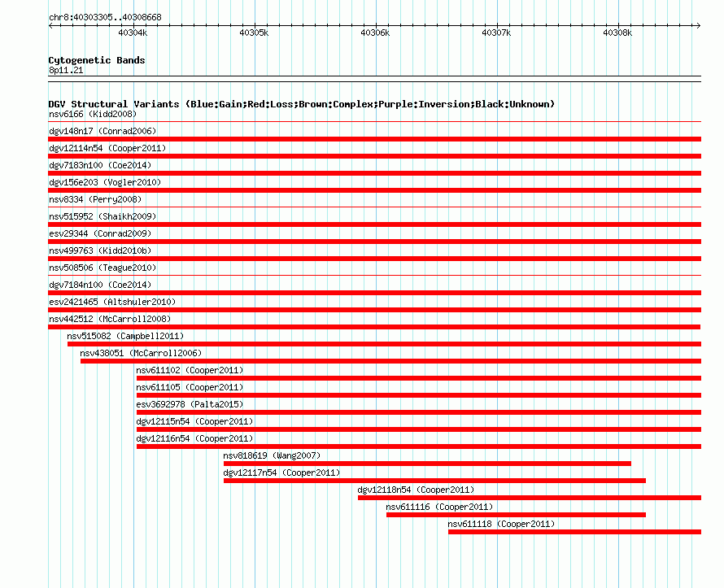The width and height of the screenshot is (724, 588).
Task: Select the 8p11.21 band label
Action: [66, 70]
